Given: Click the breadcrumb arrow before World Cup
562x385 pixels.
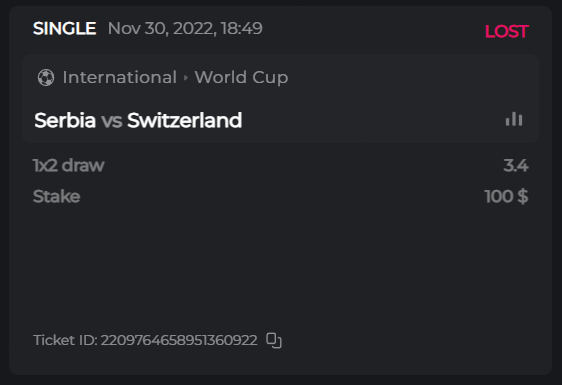Looking at the screenshot, I should pos(186,77).
